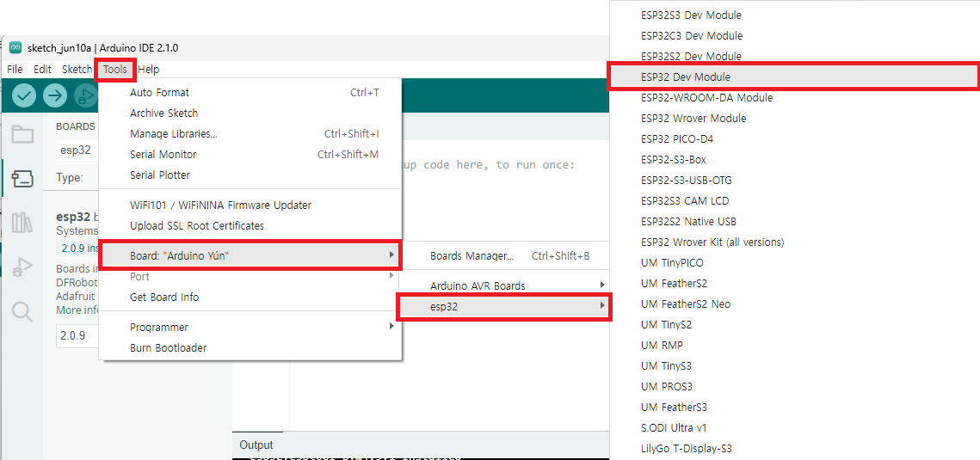Open the Debug sidebar icon
Screen dimensions: 980x460
point(22,267)
